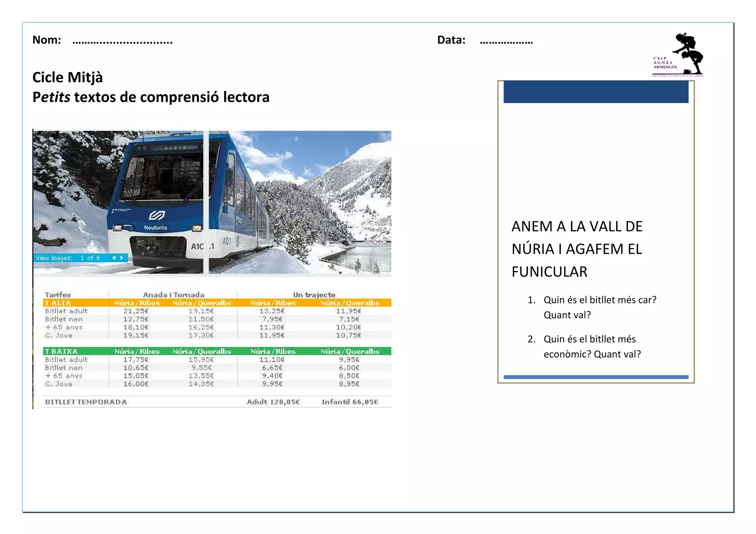This screenshot has height=534, width=756.
Task: Click the 11,50€ price cell
Action: pyautogui.click(x=201, y=319)
